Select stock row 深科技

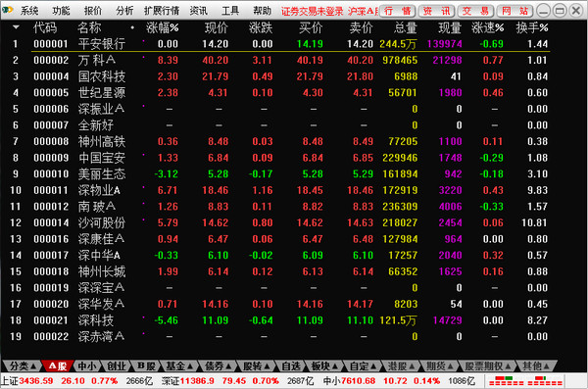279,320
